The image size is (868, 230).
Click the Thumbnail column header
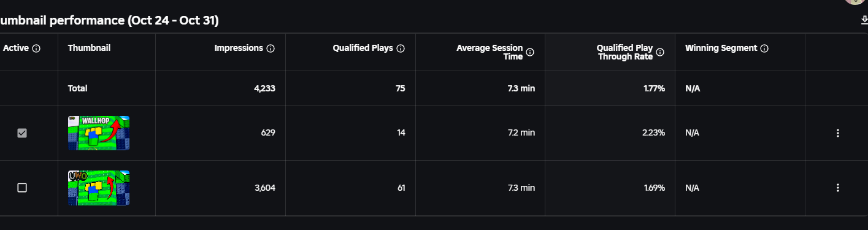coord(89,48)
